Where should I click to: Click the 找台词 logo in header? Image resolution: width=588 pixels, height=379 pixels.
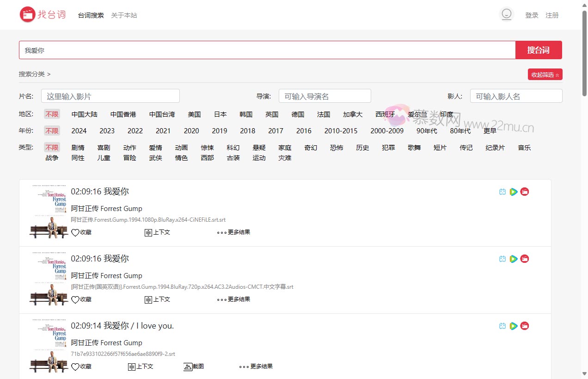[x=43, y=15]
